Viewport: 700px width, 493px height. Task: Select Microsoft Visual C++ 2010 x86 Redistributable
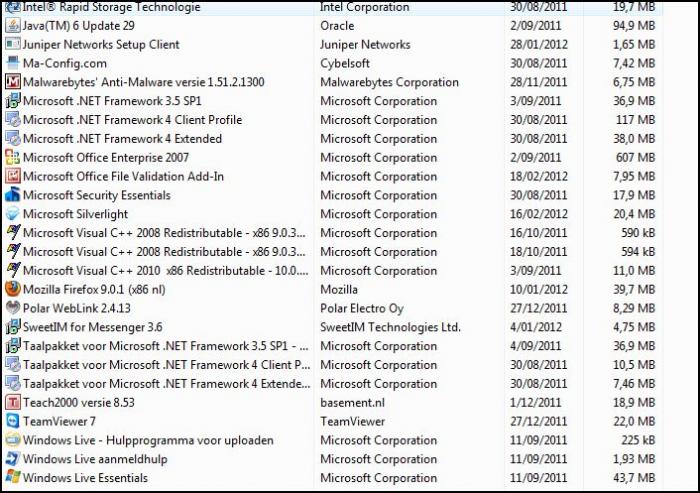333,271
